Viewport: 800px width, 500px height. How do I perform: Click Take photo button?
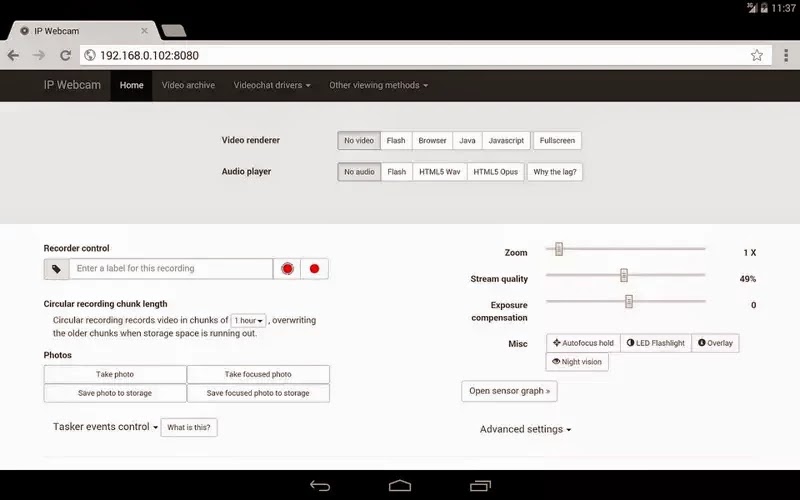pos(115,374)
